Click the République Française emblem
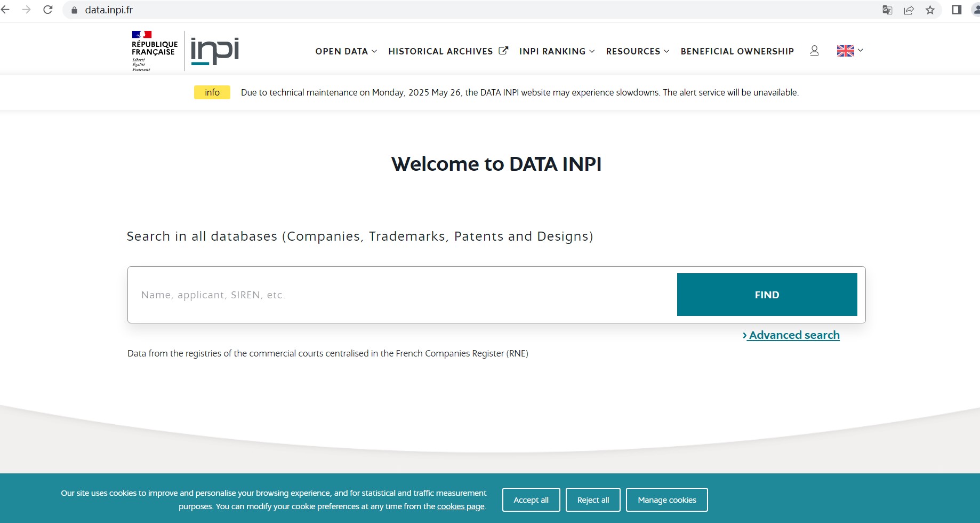The width and height of the screenshot is (980, 523). pyautogui.click(x=155, y=51)
